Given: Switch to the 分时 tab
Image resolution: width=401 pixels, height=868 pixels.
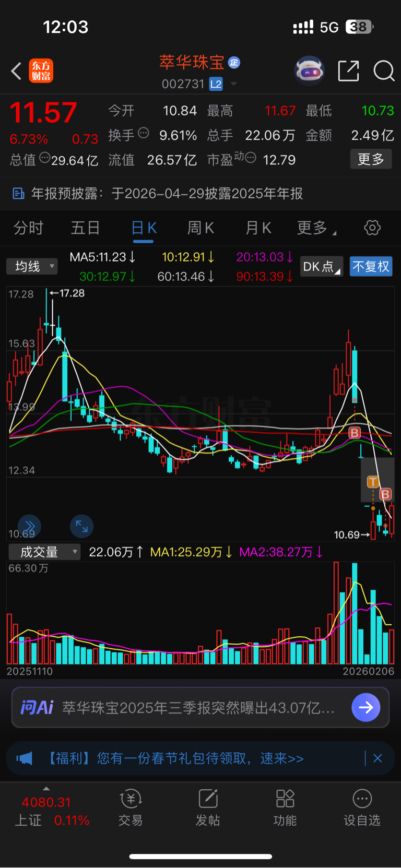Looking at the screenshot, I should (28, 228).
